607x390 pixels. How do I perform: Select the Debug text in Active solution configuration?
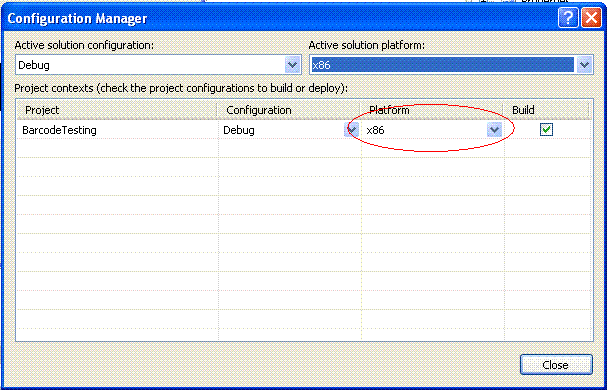coord(34,65)
